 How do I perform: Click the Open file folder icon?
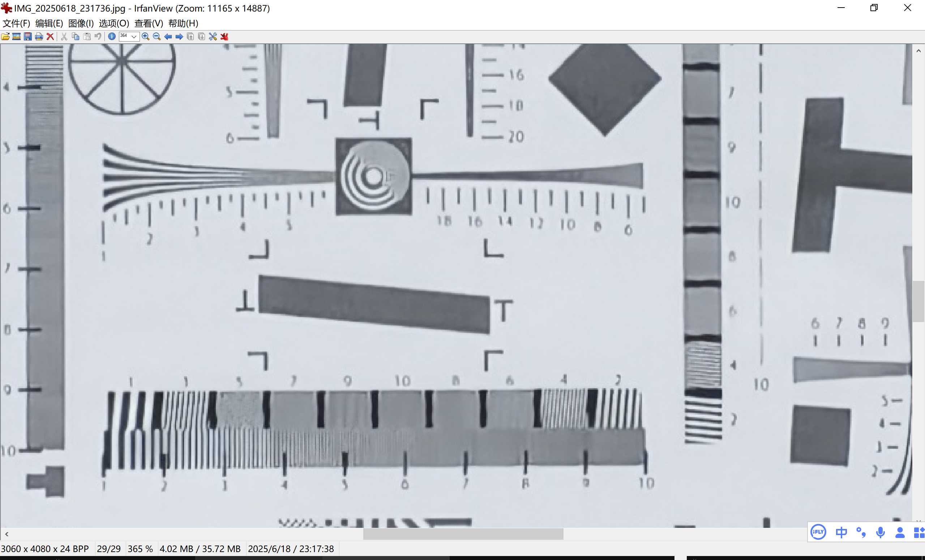tap(6, 36)
